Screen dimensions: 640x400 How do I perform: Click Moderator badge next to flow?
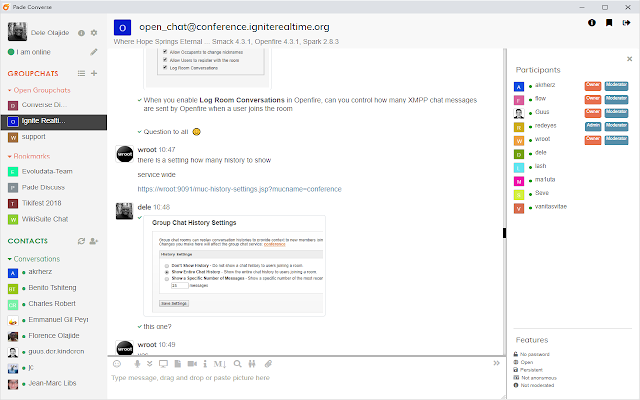point(616,99)
